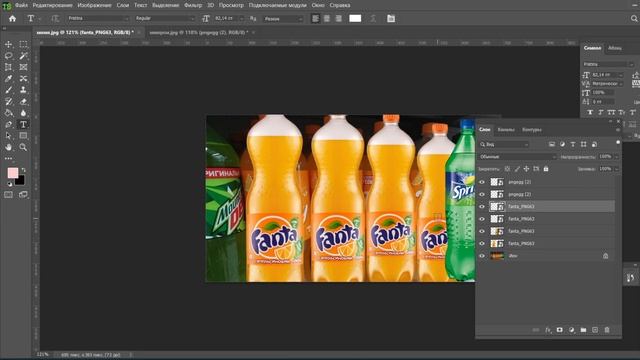The width and height of the screenshot is (640, 360).
Task: Select the Brush tool
Action: [9, 90]
